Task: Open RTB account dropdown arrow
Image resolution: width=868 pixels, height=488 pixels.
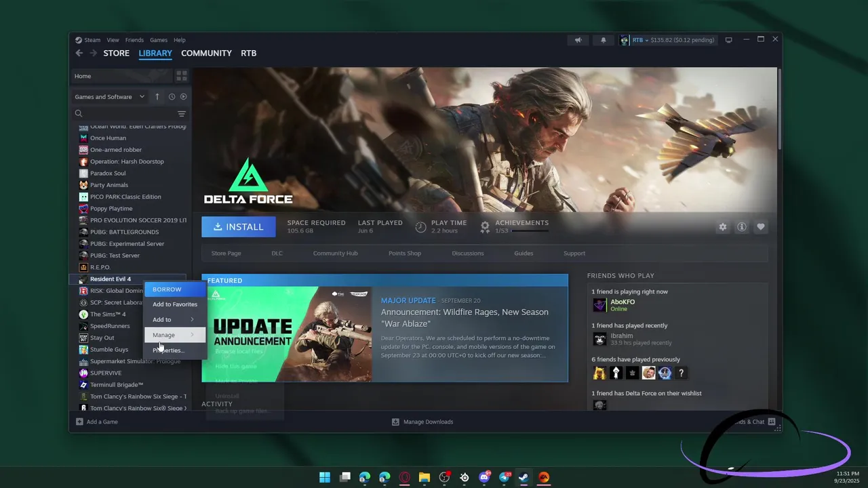Action: [647, 40]
